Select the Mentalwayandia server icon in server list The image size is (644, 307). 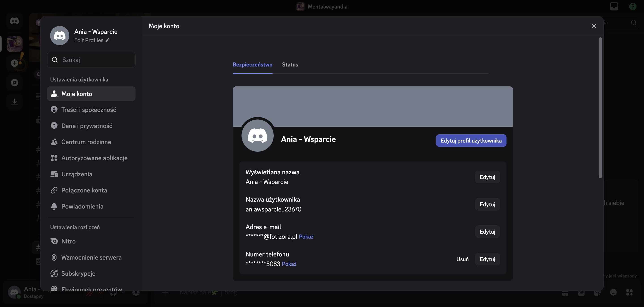point(15,44)
